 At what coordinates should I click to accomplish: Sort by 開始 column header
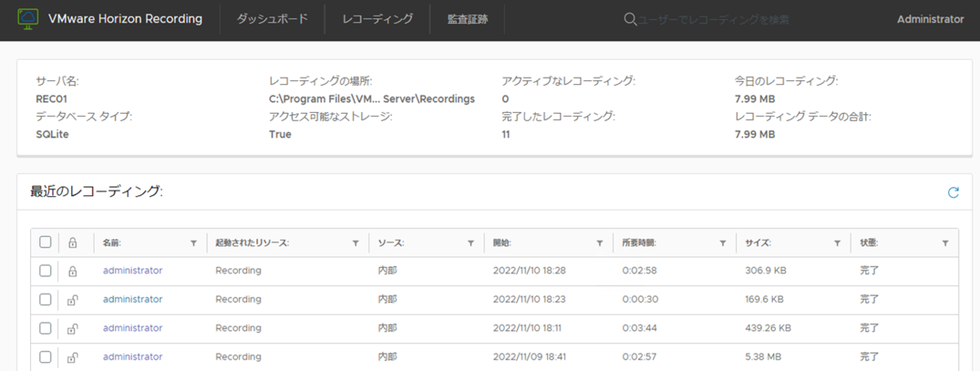502,243
